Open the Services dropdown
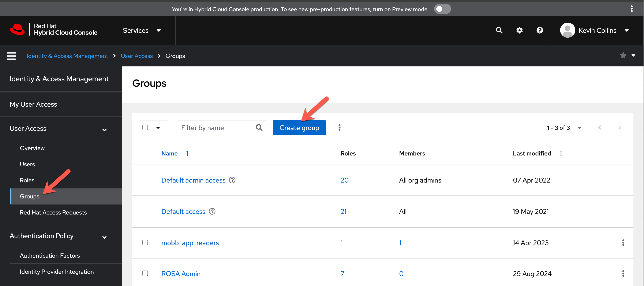 [142, 30]
